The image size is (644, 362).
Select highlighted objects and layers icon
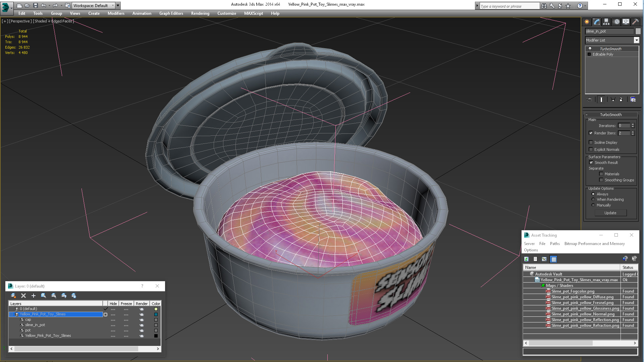(x=44, y=296)
